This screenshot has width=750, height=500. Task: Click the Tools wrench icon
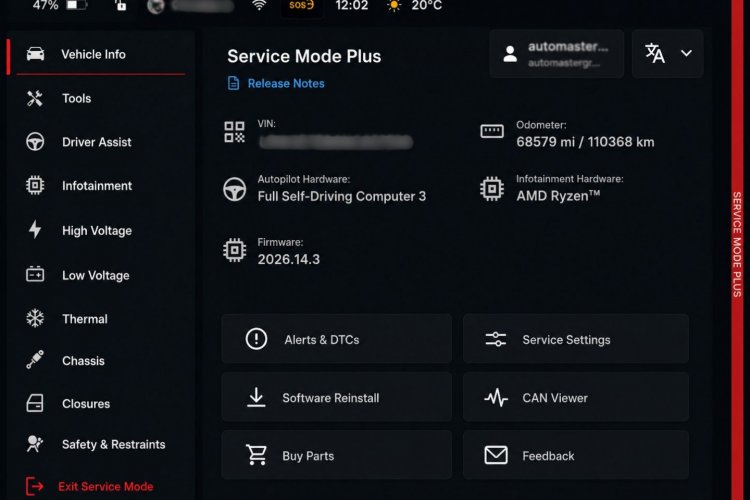click(35, 99)
